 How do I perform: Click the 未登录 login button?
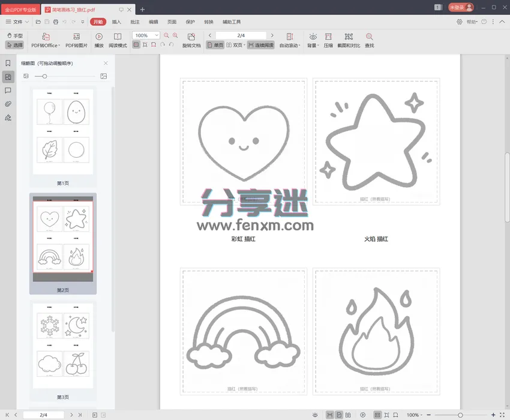[461, 7]
